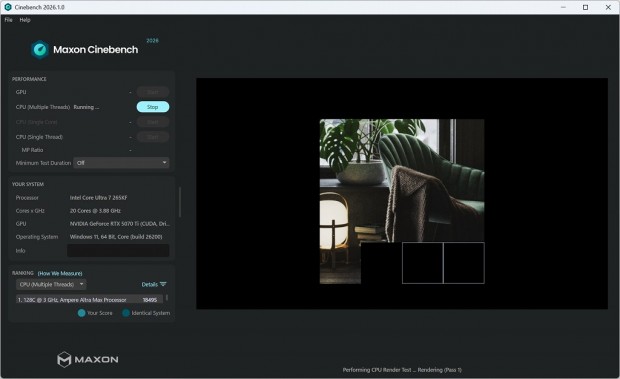Maximize the Cinebench window
The image size is (620, 379).
[x=586, y=7]
